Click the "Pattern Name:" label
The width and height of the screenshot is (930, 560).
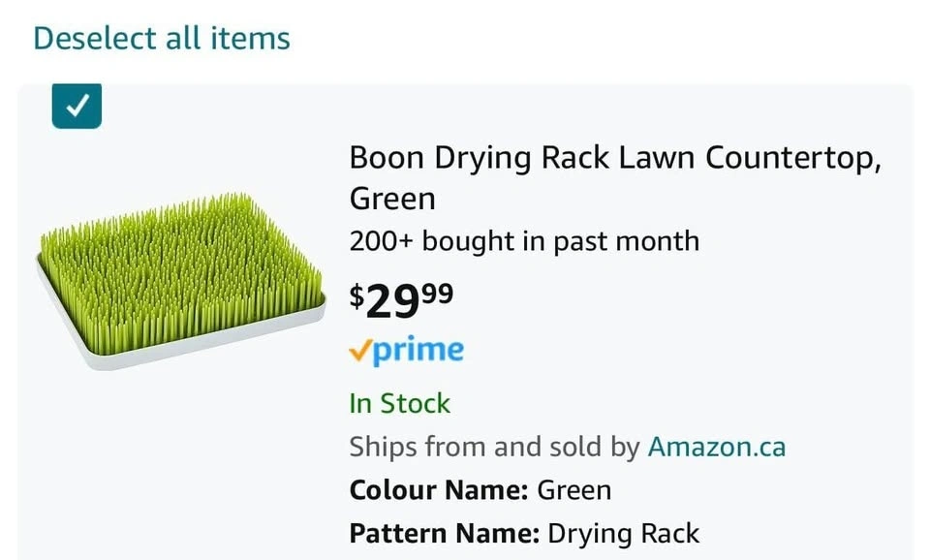[444, 533]
